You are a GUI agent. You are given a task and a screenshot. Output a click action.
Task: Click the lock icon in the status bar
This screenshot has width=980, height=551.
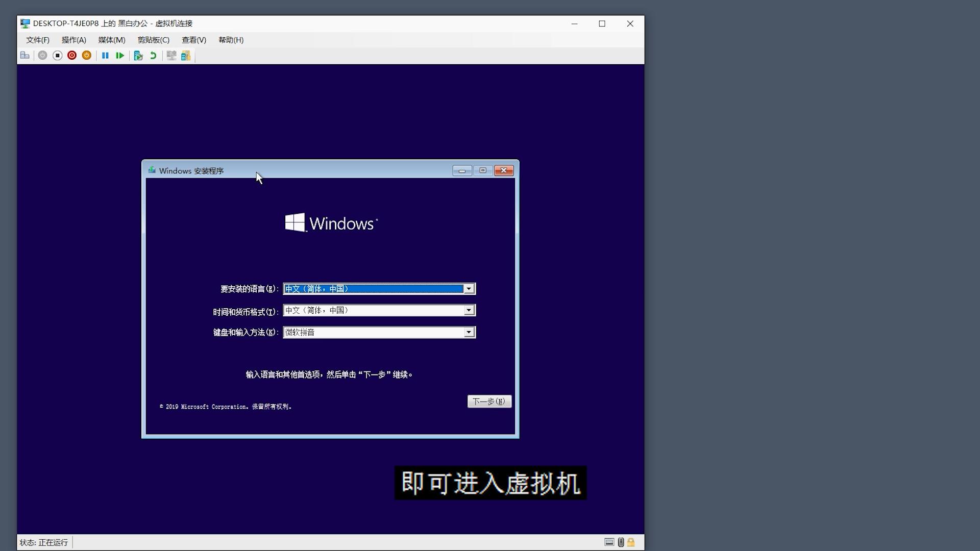[x=632, y=542]
